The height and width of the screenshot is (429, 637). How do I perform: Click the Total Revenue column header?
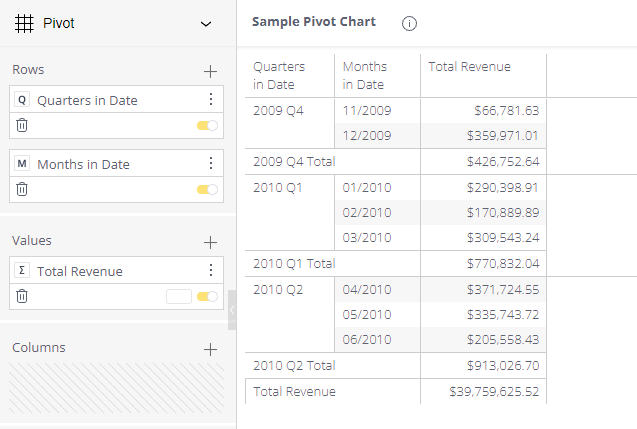click(x=469, y=67)
